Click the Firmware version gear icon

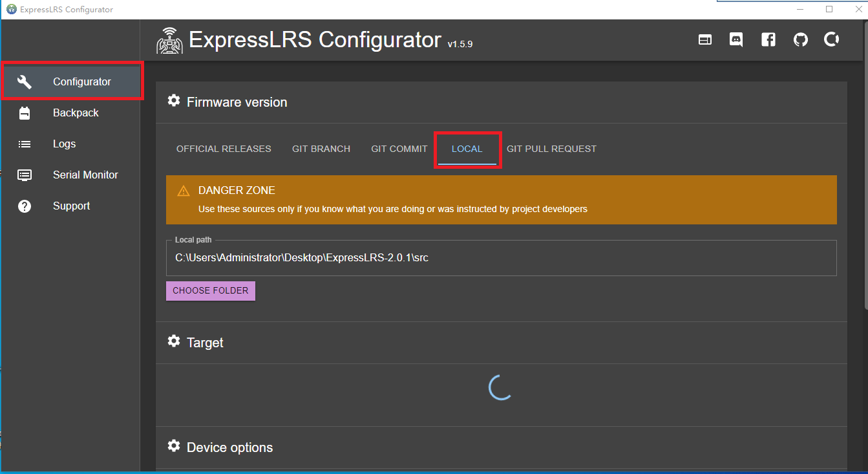pyautogui.click(x=174, y=102)
